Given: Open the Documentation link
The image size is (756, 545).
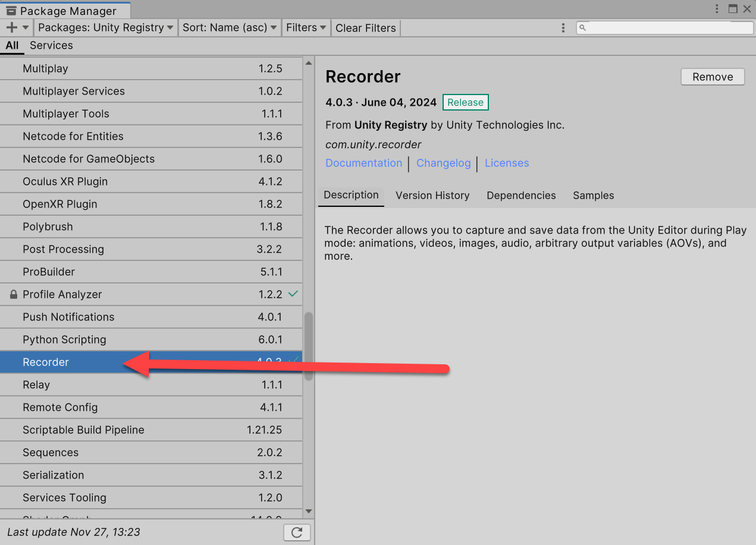Looking at the screenshot, I should click(364, 163).
